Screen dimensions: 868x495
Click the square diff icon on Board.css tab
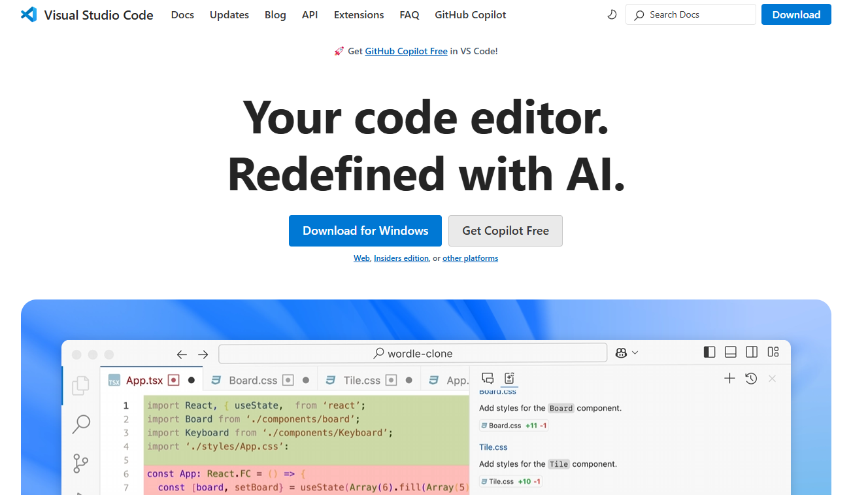pos(288,380)
